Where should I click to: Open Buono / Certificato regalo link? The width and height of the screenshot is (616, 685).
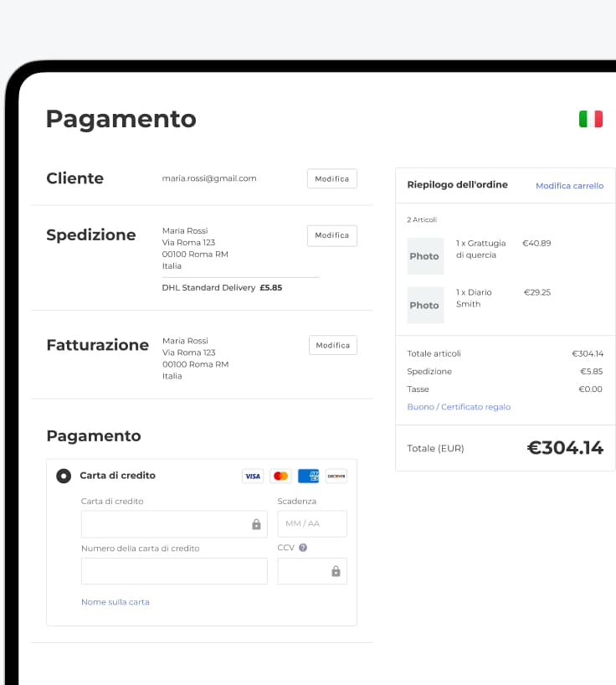[x=459, y=407]
